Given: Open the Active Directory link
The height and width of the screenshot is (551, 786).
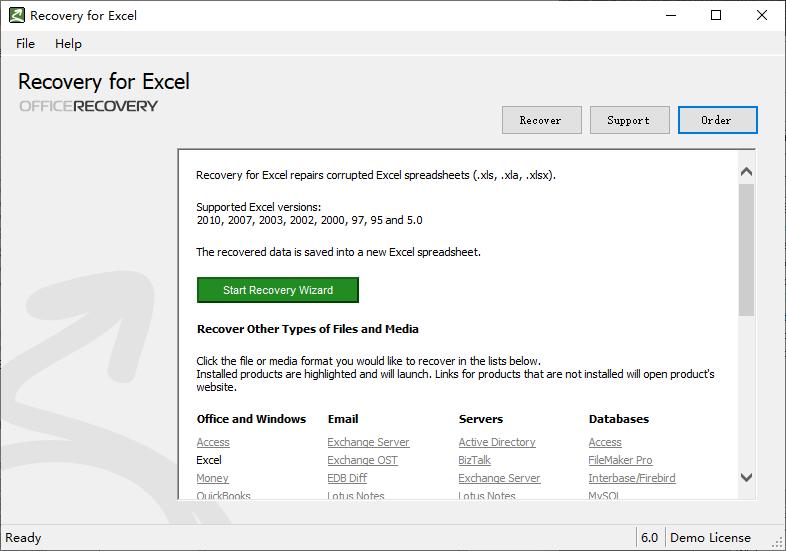Looking at the screenshot, I should pyautogui.click(x=497, y=442).
